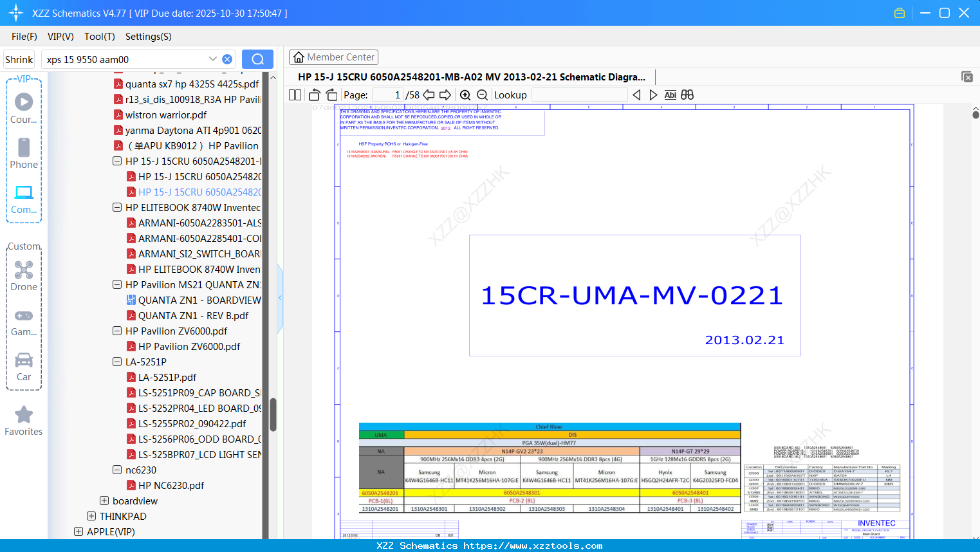Click the page number field
The width and height of the screenshot is (980, 552).
coord(387,95)
